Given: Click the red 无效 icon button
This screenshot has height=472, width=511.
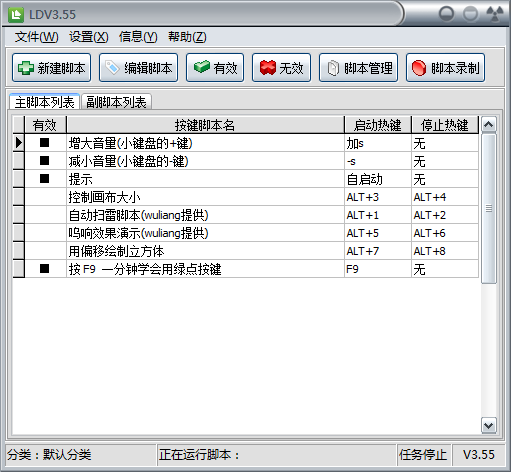Looking at the screenshot, I should [x=268, y=68].
